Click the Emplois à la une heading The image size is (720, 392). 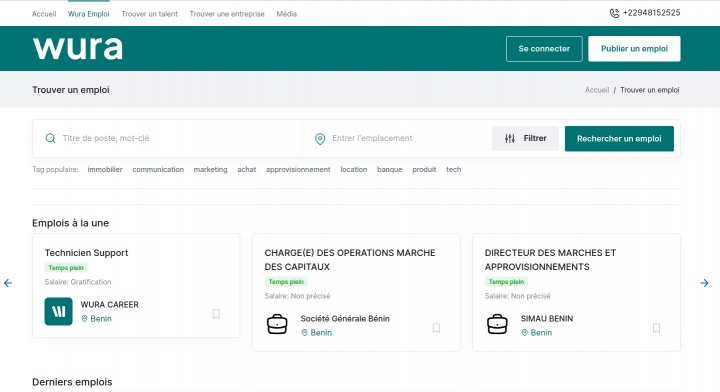70,223
